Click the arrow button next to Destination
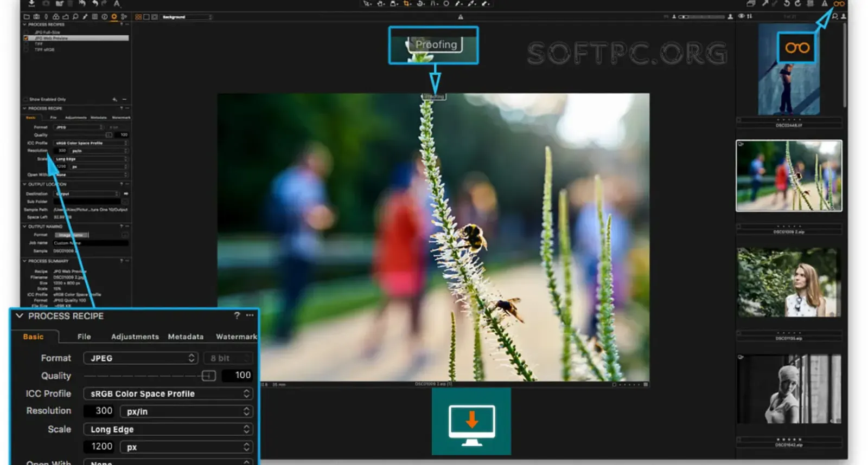 [x=126, y=193]
